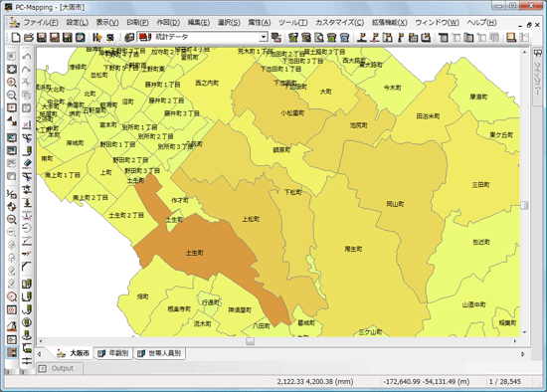Click the parallel horizontal lines tool at bottom
The image size is (547, 392).
(x=27, y=360)
